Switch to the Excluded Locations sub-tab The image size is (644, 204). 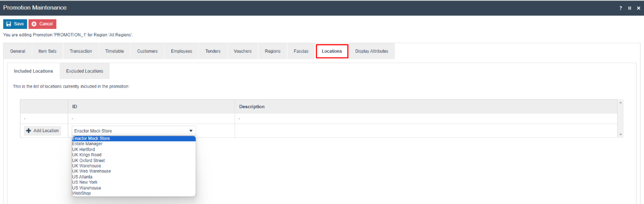(85, 71)
